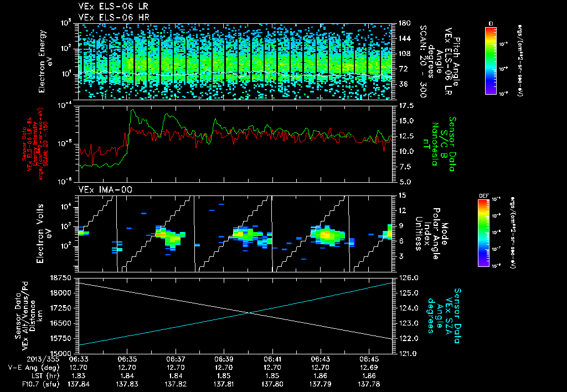Click the F10.7 value '137.78'
The image size is (567, 392).
pos(369,384)
